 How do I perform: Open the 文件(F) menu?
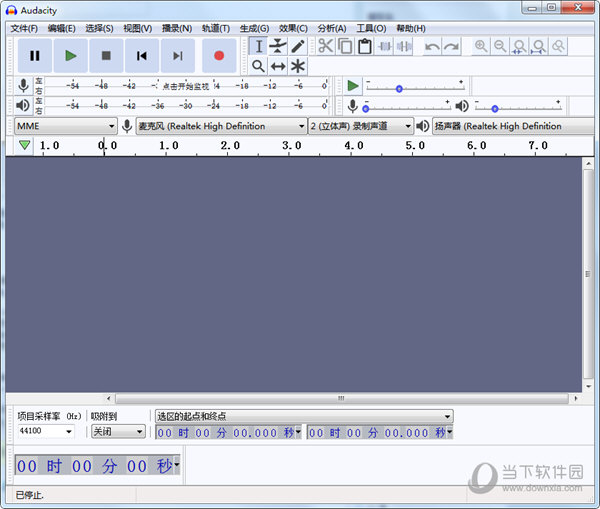click(24, 28)
